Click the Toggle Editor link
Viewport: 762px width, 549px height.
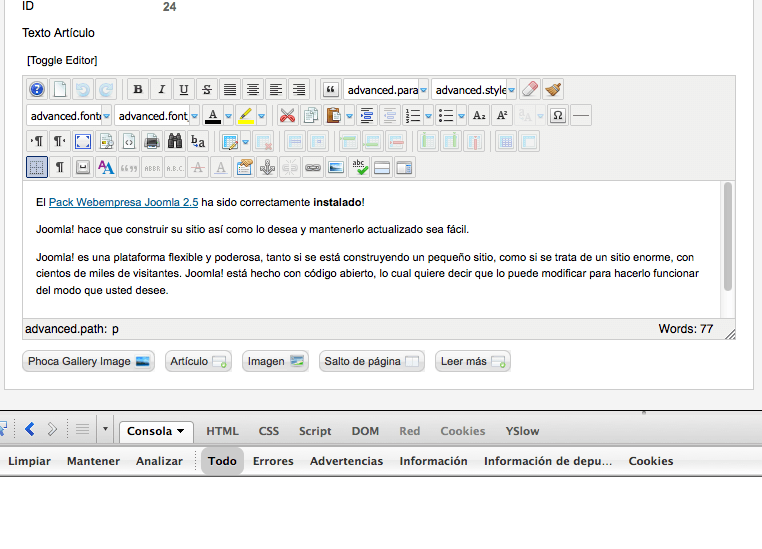(x=62, y=60)
